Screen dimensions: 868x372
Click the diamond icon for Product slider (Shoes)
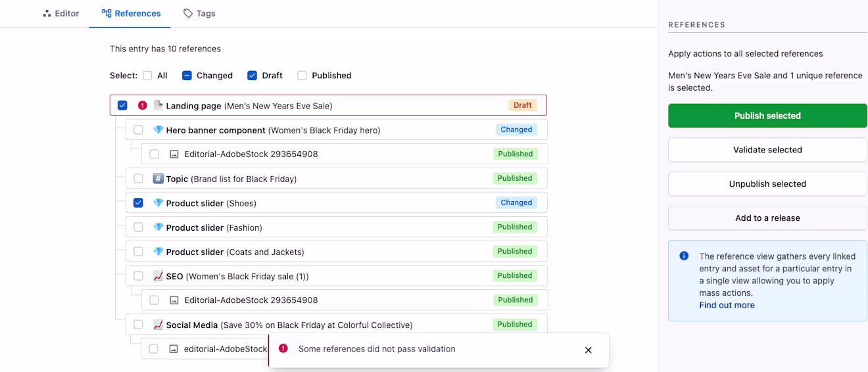coord(158,203)
